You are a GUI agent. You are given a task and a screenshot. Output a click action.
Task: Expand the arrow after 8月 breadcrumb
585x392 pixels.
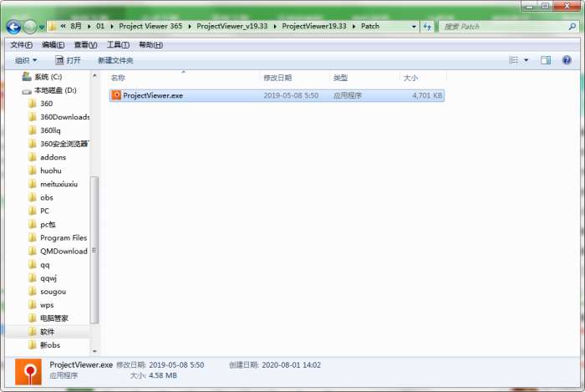[x=89, y=27]
